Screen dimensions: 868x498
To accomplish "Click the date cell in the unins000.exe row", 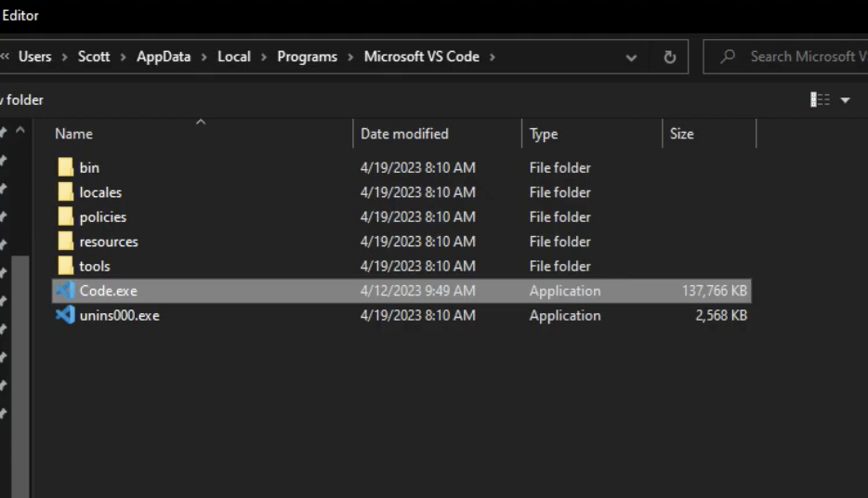I will click(417, 315).
